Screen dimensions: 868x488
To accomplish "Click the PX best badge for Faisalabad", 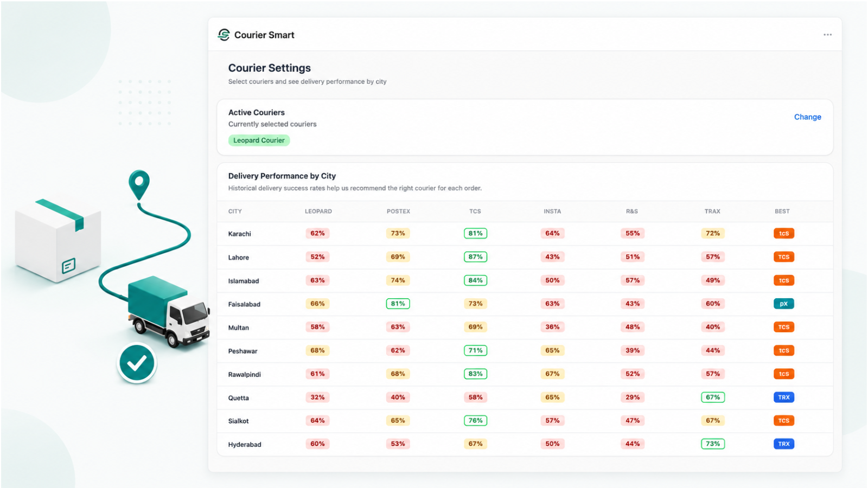I will [x=783, y=304].
